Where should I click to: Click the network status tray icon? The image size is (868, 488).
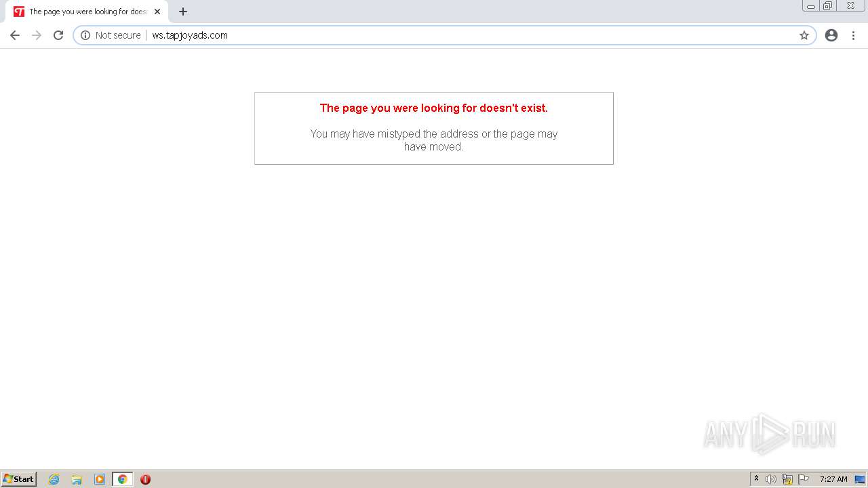(x=787, y=479)
